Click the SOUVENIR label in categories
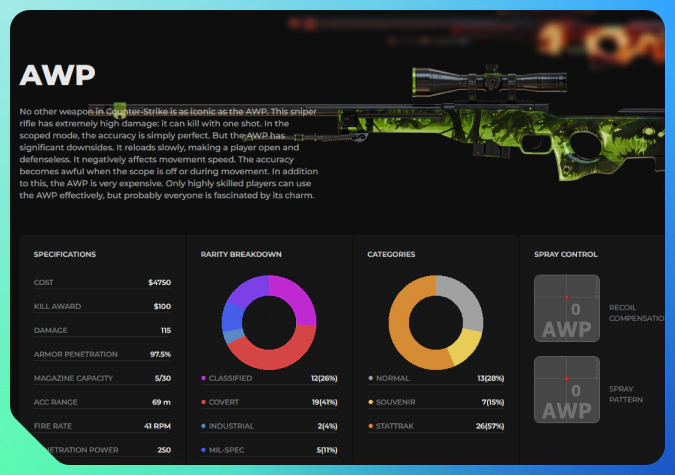Image resolution: width=675 pixels, height=475 pixels. 396,402
